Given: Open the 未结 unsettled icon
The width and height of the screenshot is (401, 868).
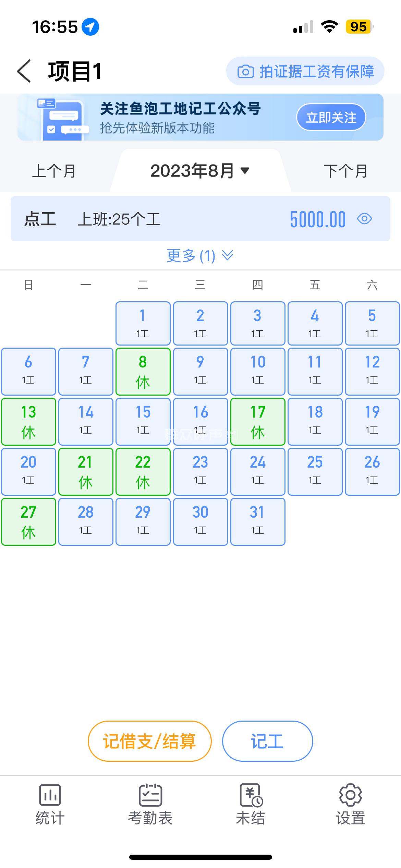Looking at the screenshot, I should [251, 795].
